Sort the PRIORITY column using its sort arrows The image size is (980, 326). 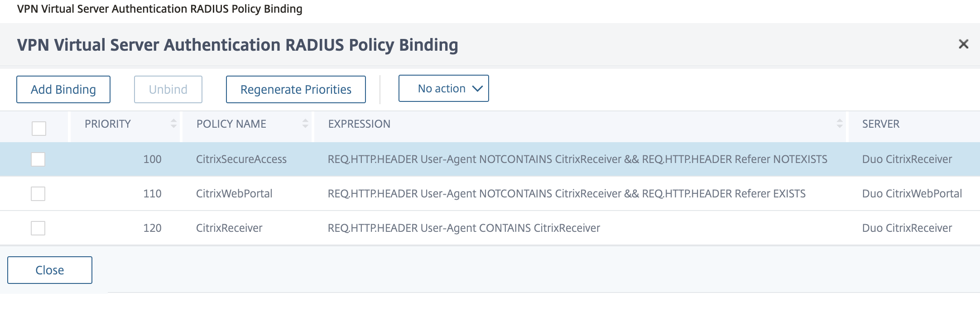click(173, 124)
